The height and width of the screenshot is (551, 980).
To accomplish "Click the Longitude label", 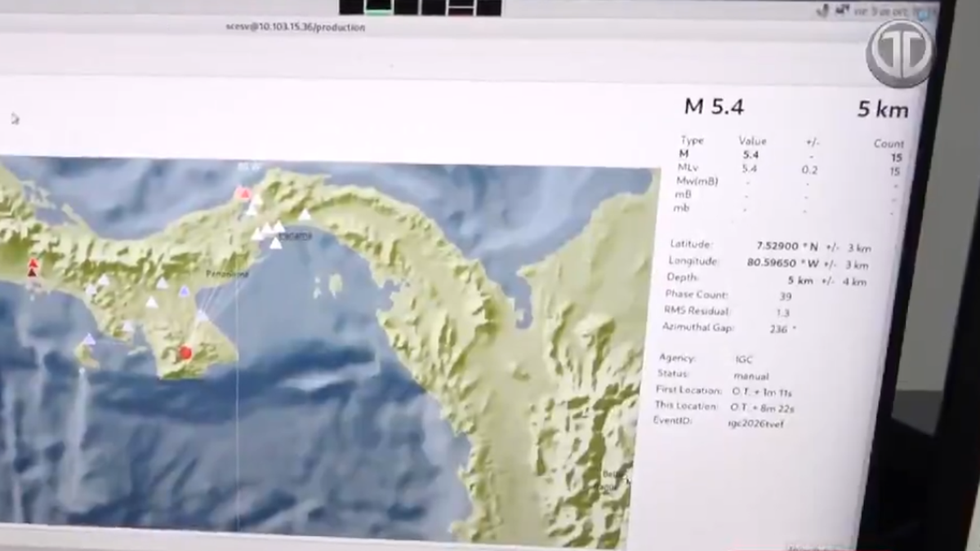I will (693, 261).
